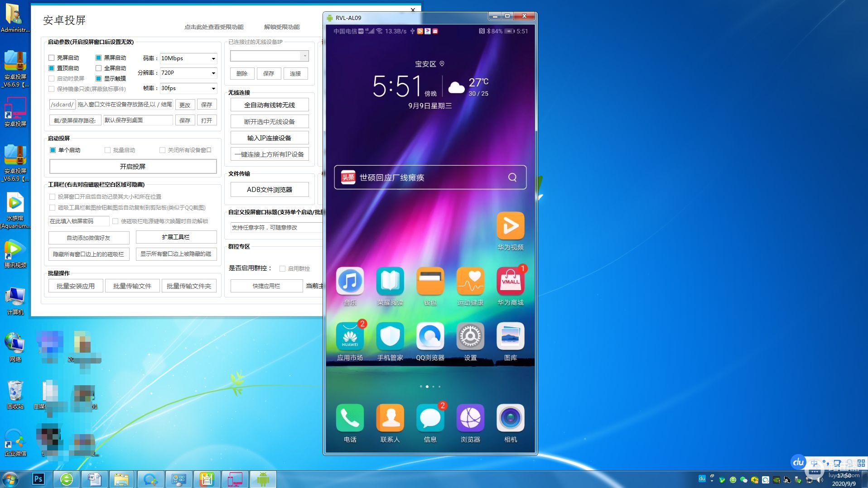The height and width of the screenshot is (488, 868).
Task: Uncheck the 显示触摸 checkbox
Action: tap(99, 79)
